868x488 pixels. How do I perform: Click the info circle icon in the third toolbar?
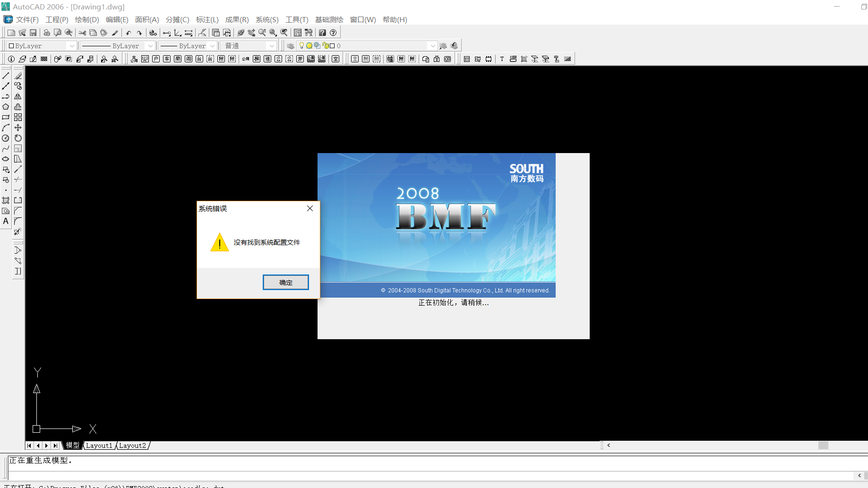coord(11,59)
